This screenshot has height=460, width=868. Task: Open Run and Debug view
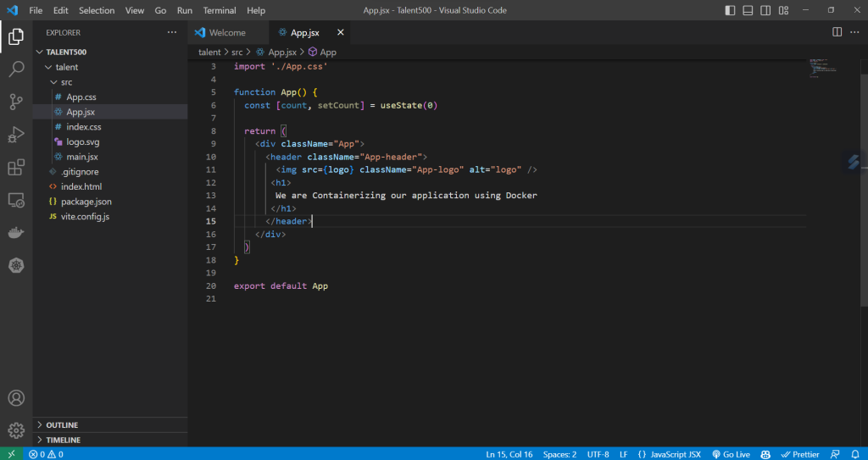[x=16, y=135]
